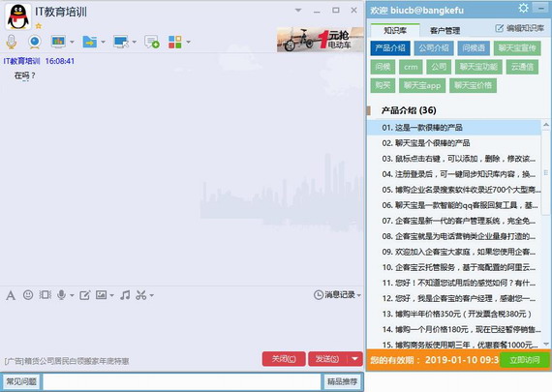552x392 pixels.
Task: Take a screenshot with the scissors icon
Action: [x=141, y=295]
